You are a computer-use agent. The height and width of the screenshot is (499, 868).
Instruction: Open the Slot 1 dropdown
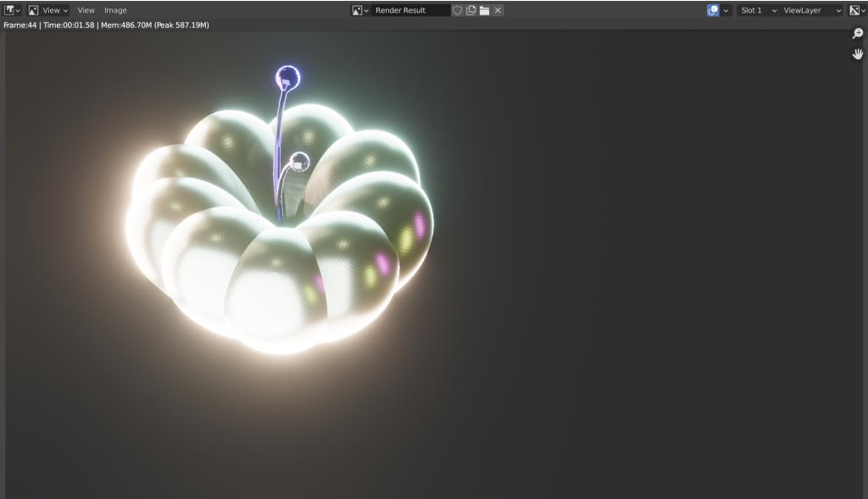tap(757, 10)
